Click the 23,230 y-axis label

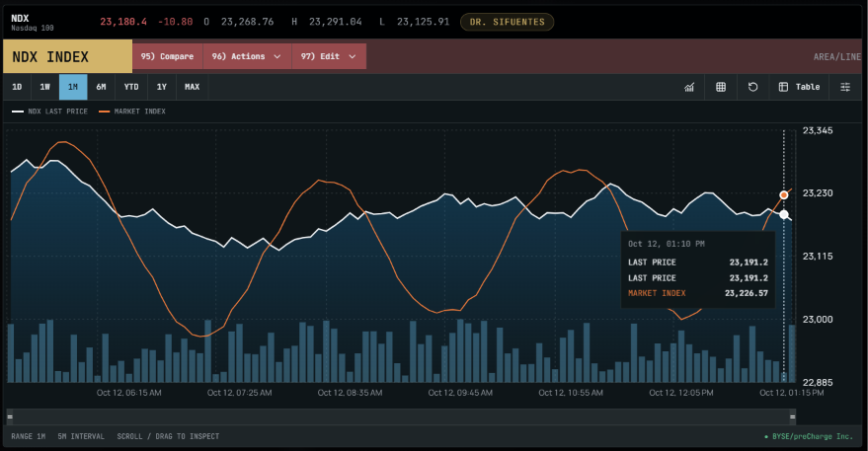click(818, 193)
